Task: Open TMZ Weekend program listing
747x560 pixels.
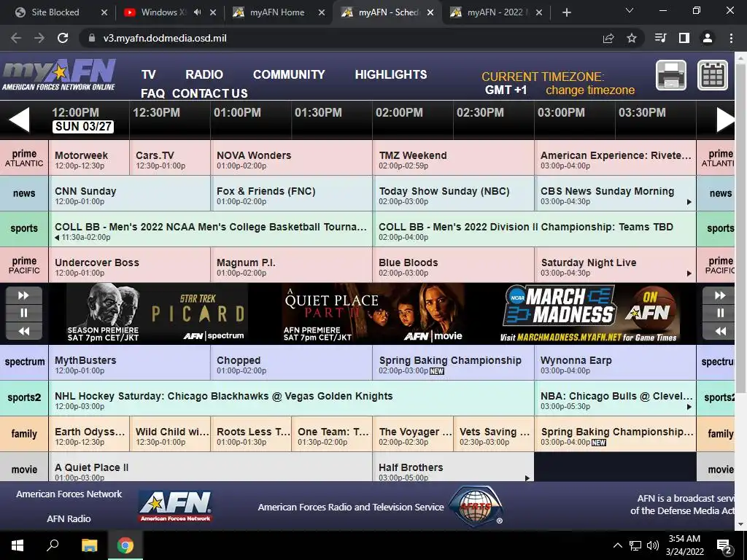Action: pos(454,157)
